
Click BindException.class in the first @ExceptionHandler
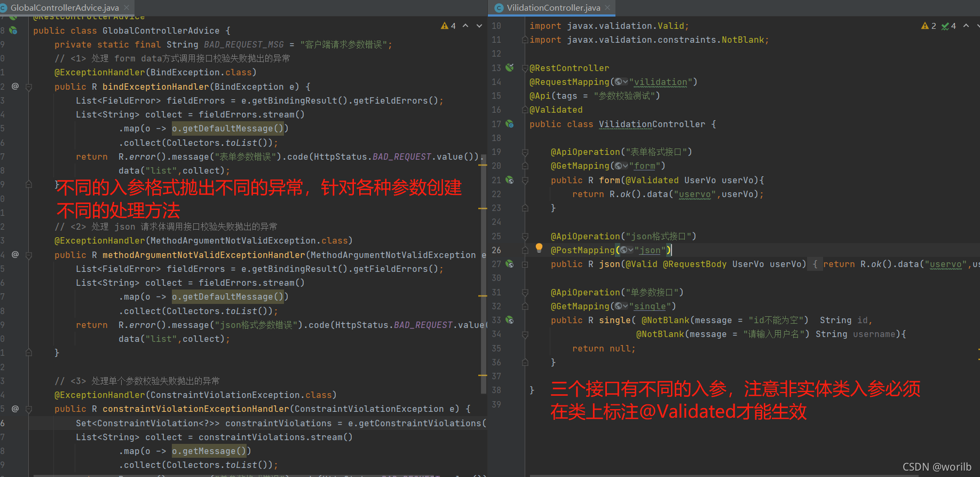[201, 72]
